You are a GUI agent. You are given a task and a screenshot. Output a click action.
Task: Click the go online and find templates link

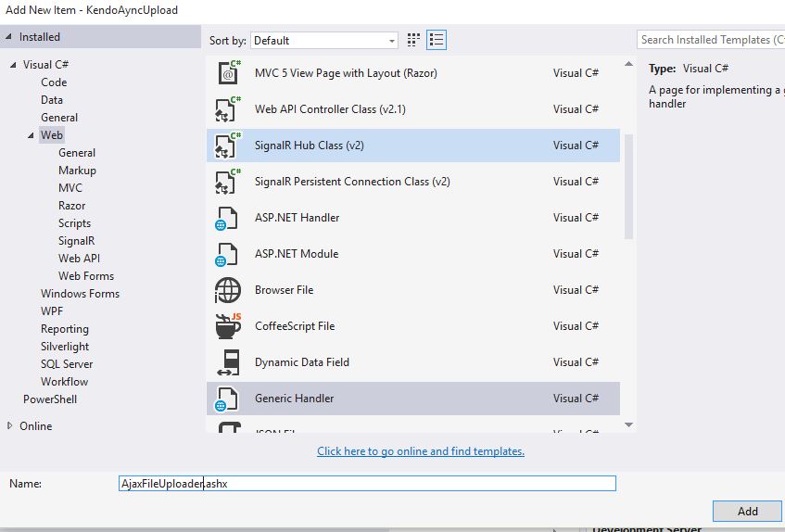click(x=421, y=451)
